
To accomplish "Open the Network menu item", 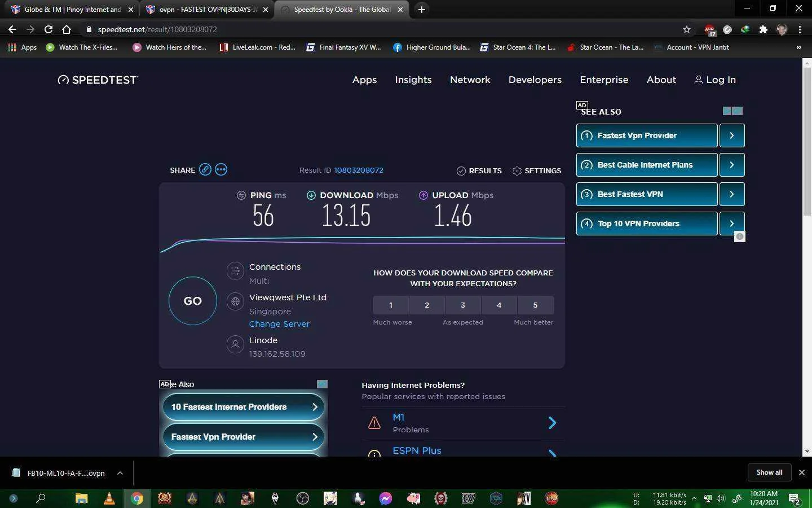I will tap(470, 80).
